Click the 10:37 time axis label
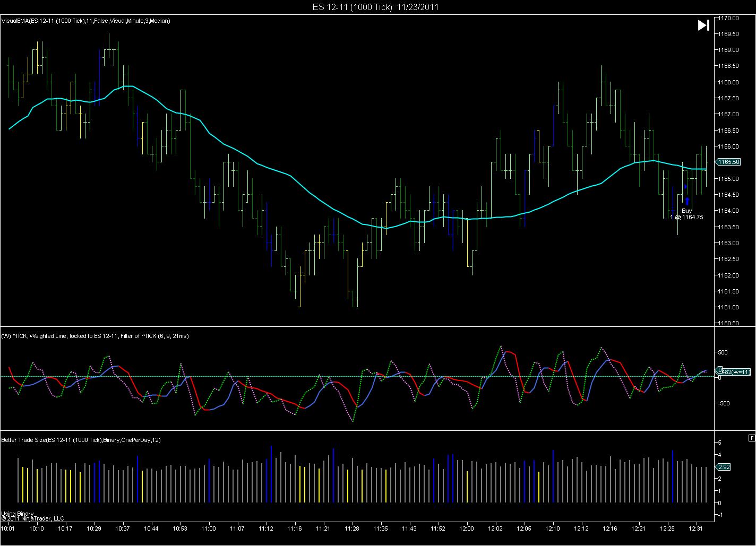The width and height of the screenshot is (756, 546). point(122,528)
